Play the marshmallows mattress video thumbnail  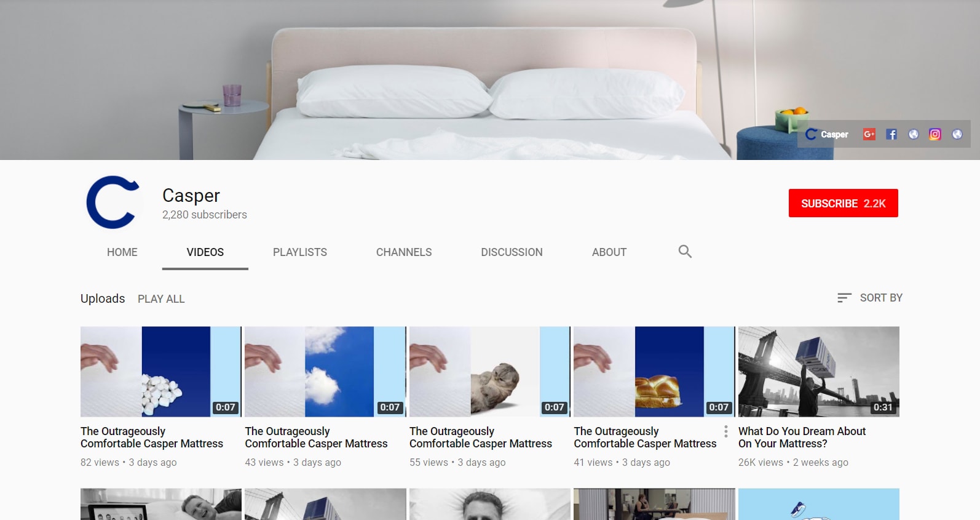tap(161, 372)
